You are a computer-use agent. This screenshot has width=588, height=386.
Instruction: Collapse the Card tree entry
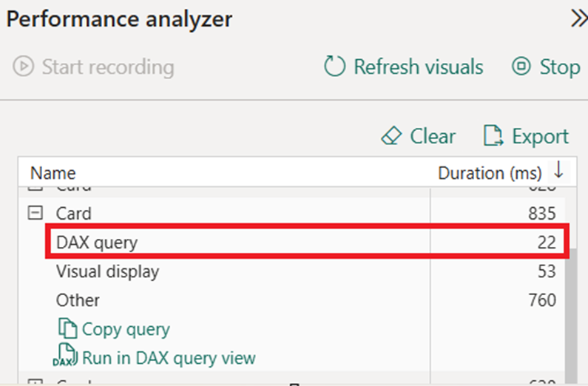pyautogui.click(x=35, y=214)
